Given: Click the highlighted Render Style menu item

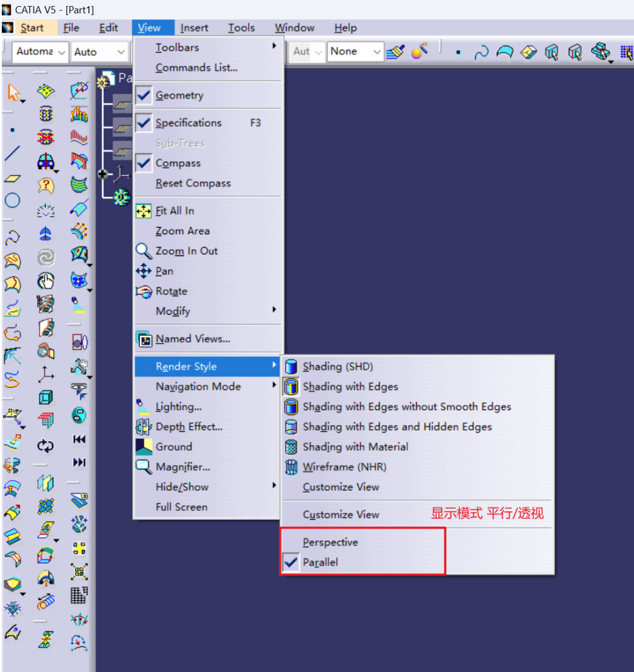Looking at the screenshot, I should 208,366.
